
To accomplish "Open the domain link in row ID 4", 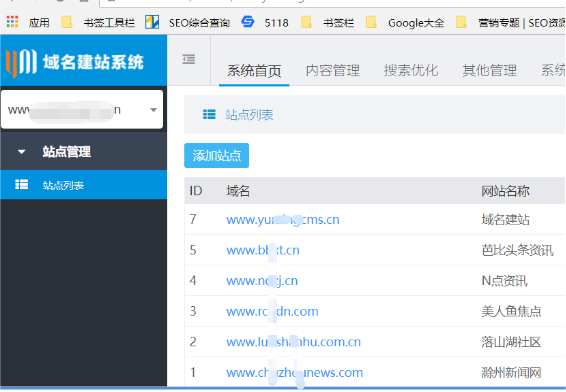I will (x=262, y=280).
